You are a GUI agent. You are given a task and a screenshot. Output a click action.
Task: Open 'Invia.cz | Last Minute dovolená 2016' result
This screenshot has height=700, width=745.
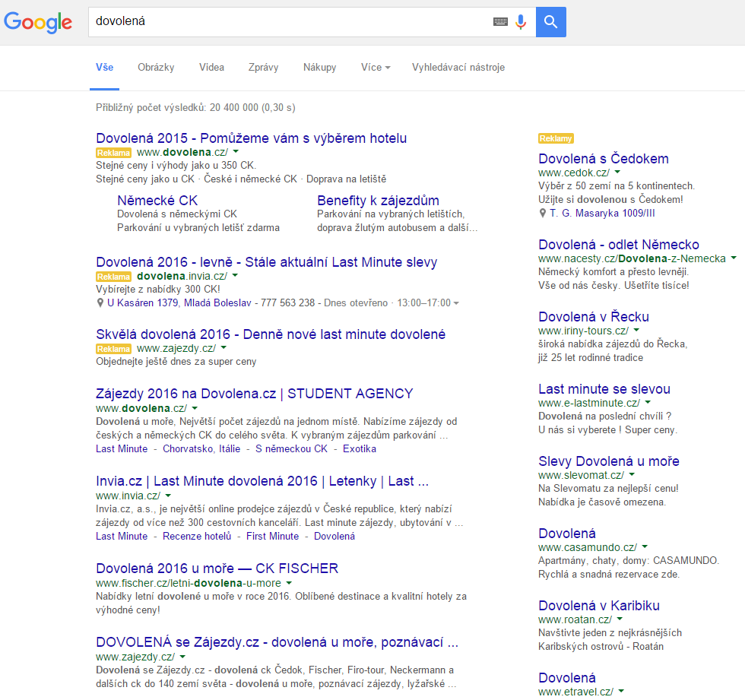click(262, 481)
